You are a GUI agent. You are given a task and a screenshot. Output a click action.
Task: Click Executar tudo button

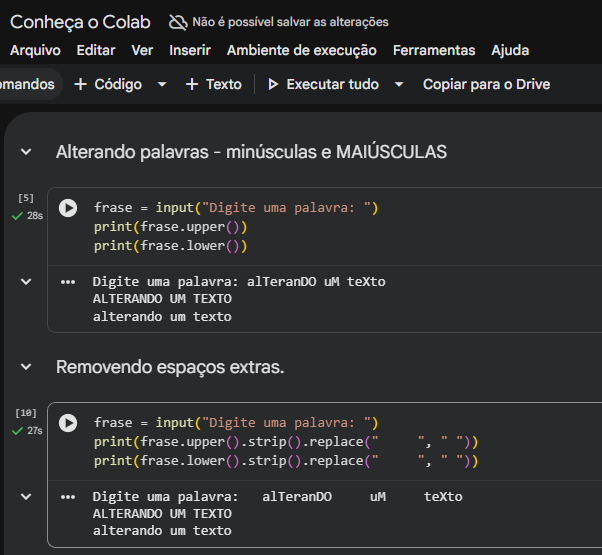tap(324, 84)
